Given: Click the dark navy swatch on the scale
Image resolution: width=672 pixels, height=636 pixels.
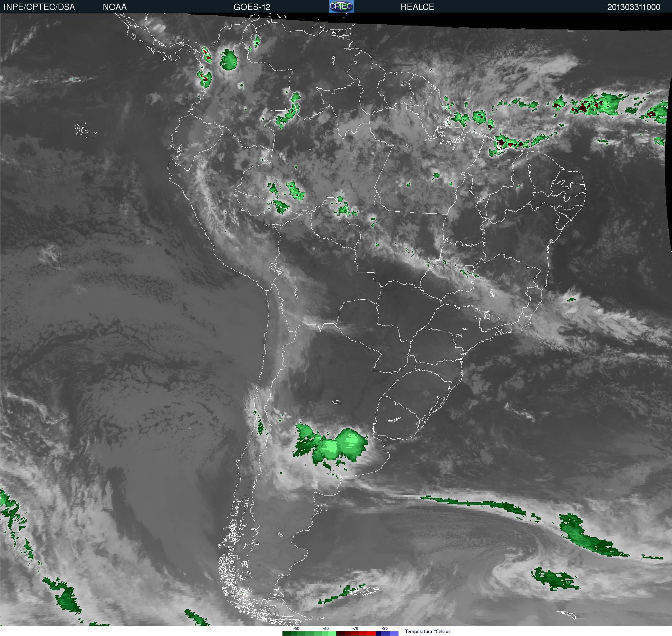Looking at the screenshot, I should click(x=378, y=633).
